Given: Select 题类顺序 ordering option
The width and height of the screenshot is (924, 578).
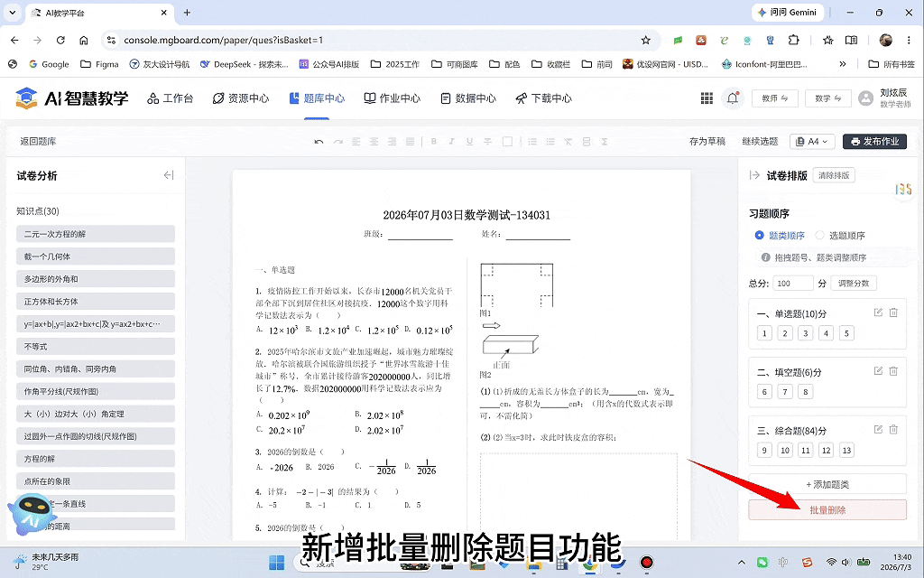Looking at the screenshot, I should click(780, 236).
